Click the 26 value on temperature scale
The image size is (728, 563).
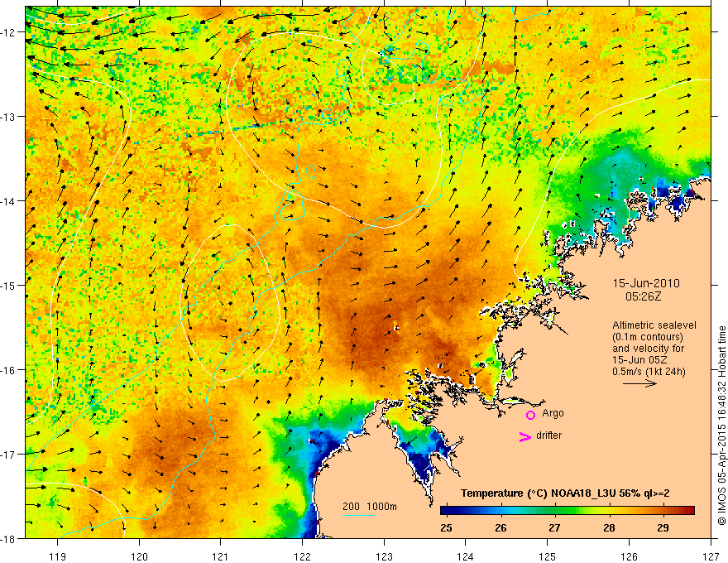(x=500, y=527)
